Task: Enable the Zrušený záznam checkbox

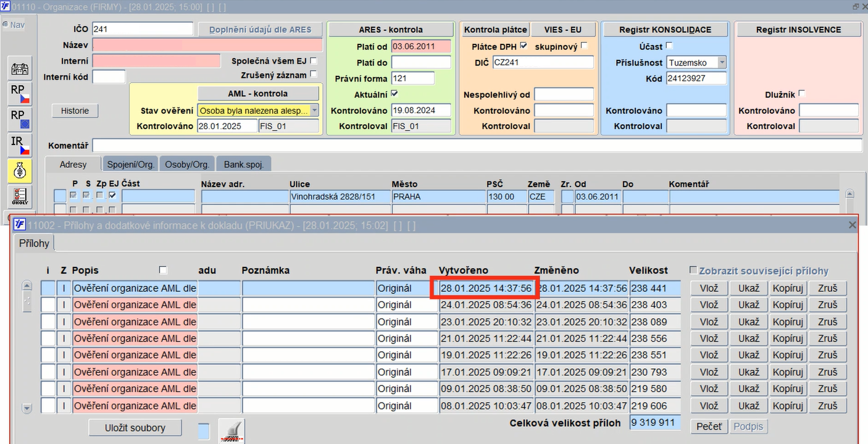Action: point(314,75)
